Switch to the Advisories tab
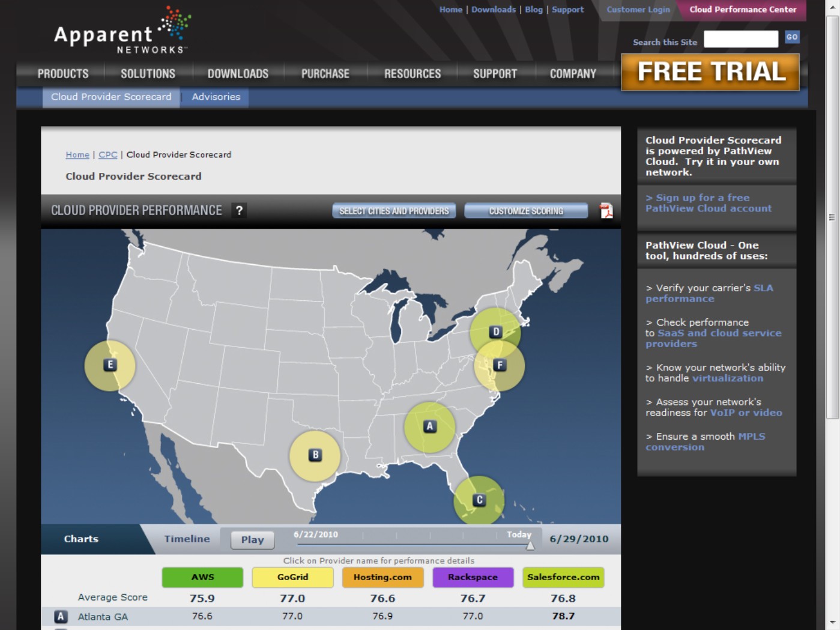Viewport: 840px width, 630px height. 216,97
